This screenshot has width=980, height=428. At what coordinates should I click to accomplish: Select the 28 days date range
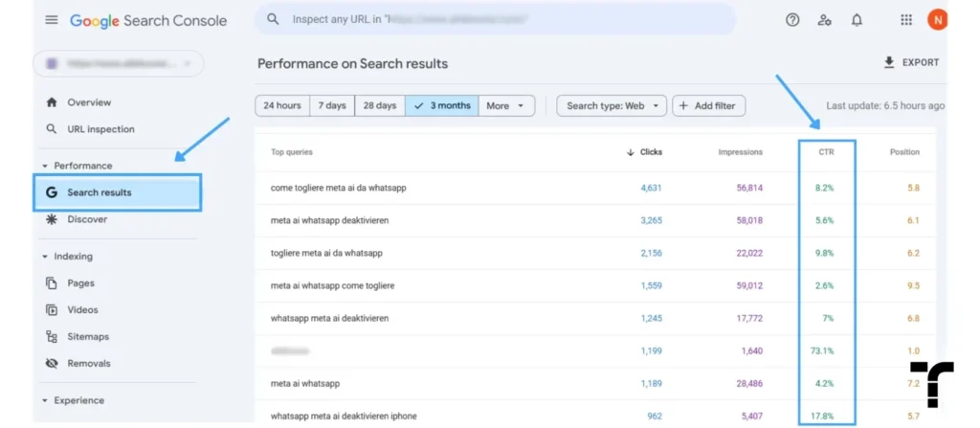coord(379,105)
